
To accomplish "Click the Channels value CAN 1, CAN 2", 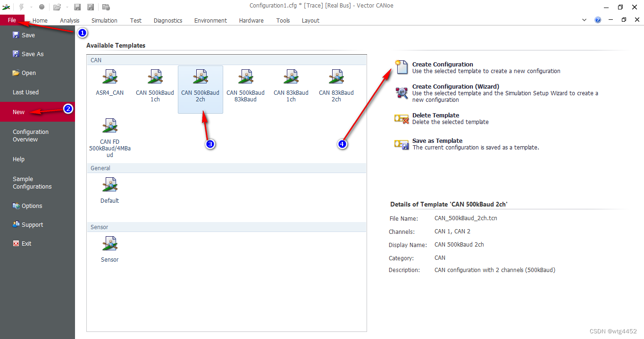I will click(x=452, y=232).
